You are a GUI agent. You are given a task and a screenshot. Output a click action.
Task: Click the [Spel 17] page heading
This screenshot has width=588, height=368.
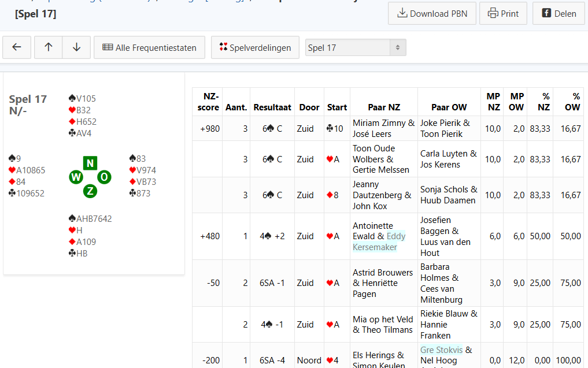36,14
